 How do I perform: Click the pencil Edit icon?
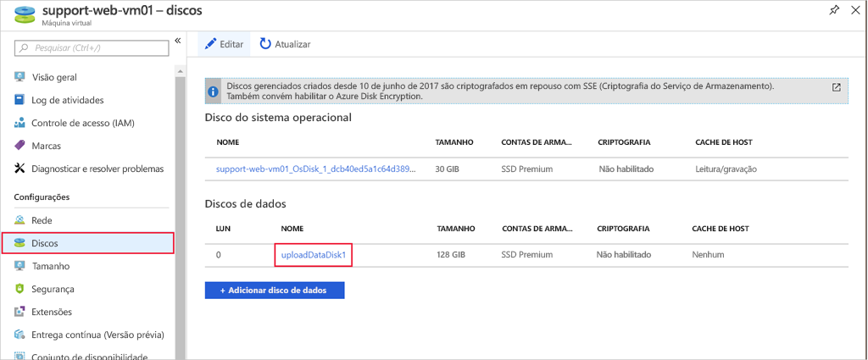pos(210,44)
